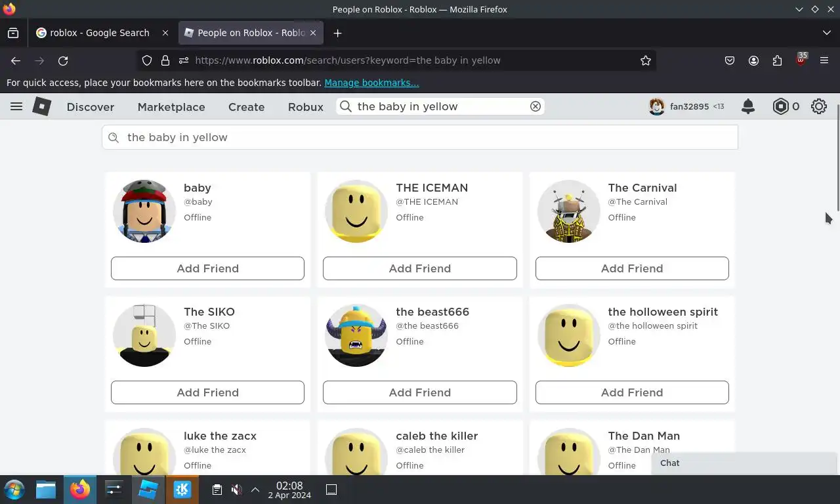Show site padlock connection info
Viewport: 840px width, 504px height.
click(165, 60)
